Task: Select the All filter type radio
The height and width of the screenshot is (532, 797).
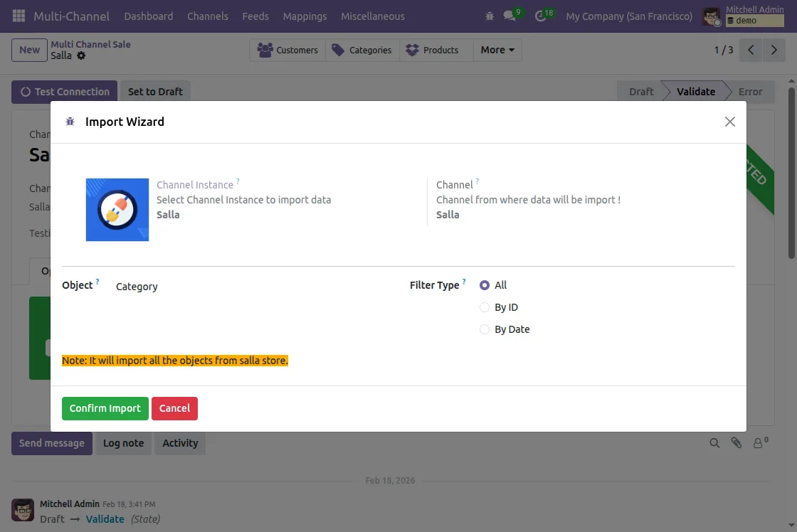Action: pos(485,285)
